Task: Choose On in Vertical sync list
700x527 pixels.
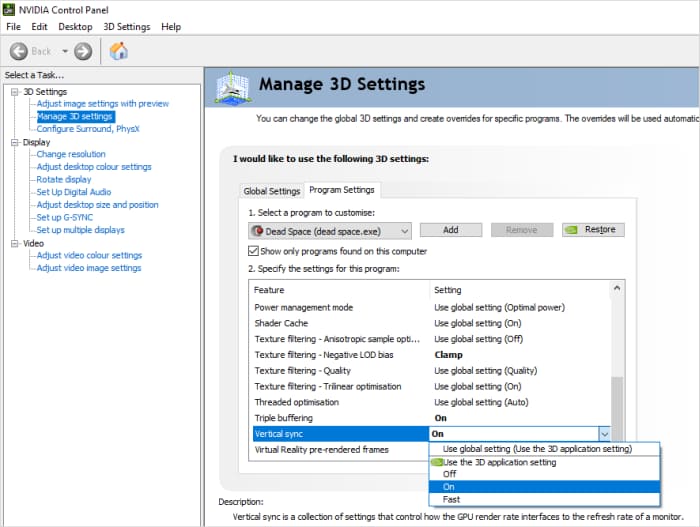Action: 544,487
